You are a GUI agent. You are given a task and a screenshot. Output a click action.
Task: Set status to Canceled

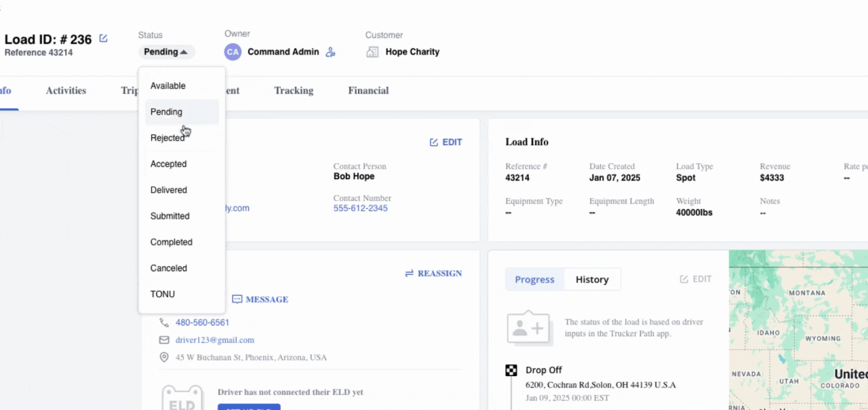[169, 268]
